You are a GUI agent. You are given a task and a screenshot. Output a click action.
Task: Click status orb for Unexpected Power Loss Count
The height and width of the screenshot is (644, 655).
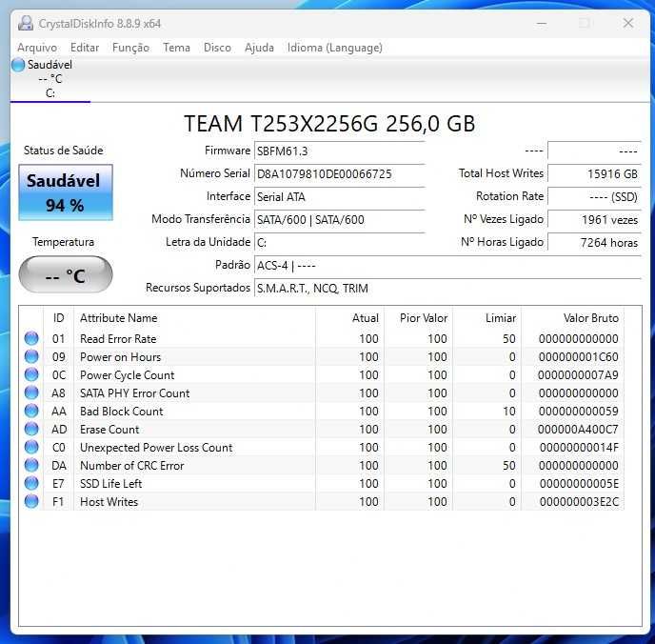pyautogui.click(x=31, y=447)
